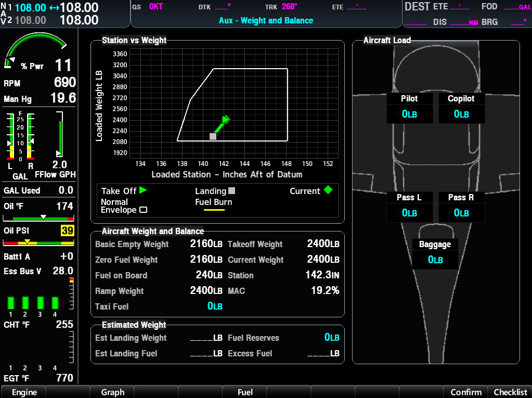Viewport: 532px width, 398px height.
Task: Click the yellow Fuel Burn legend line
Action: coord(214,210)
